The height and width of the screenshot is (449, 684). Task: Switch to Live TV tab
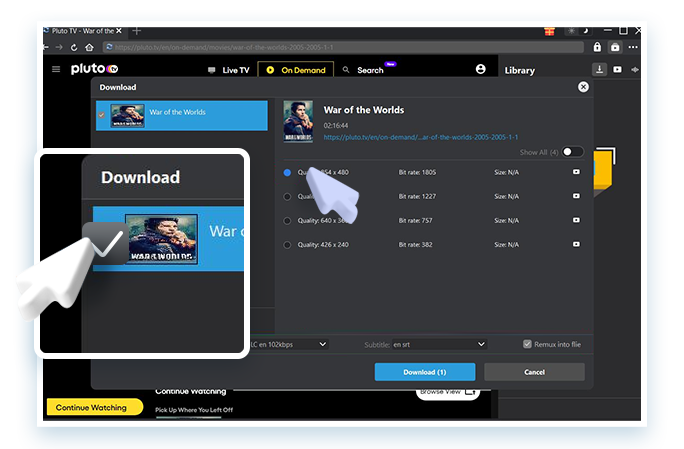[x=229, y=70]
